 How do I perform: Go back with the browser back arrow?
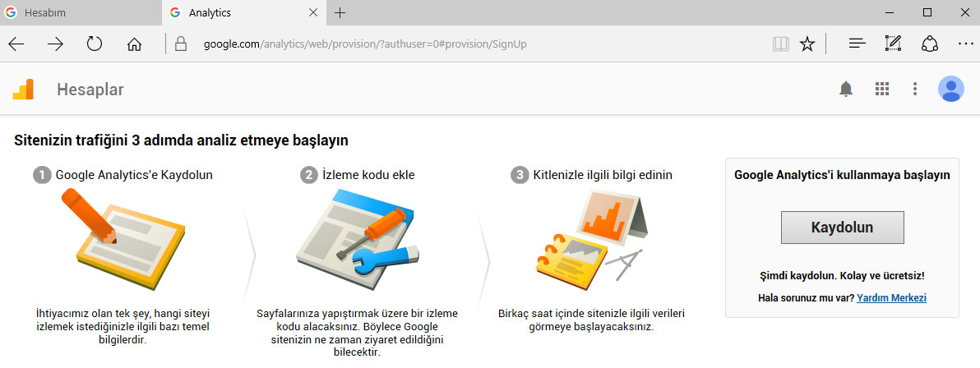pyautogui.click(x=16, y=44)
